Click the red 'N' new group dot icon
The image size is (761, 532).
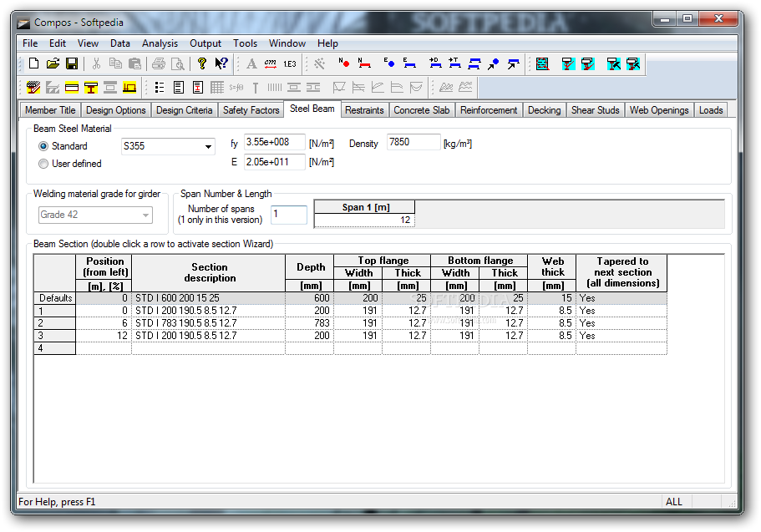point(344,63)
